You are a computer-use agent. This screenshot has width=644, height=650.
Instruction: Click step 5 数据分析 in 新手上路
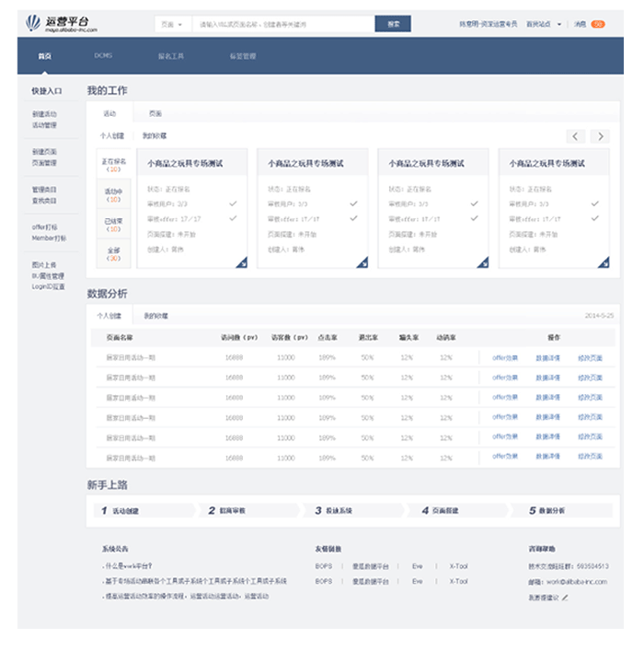[564, 511]
